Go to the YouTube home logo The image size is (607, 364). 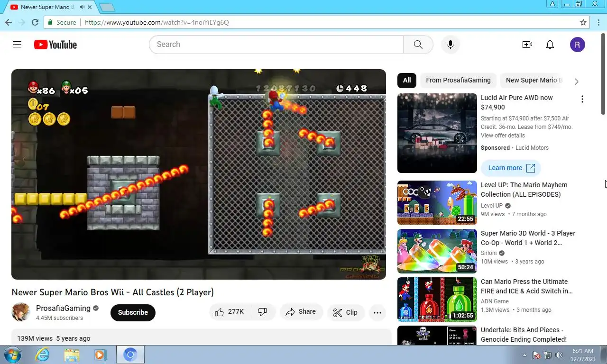(55, 45)
